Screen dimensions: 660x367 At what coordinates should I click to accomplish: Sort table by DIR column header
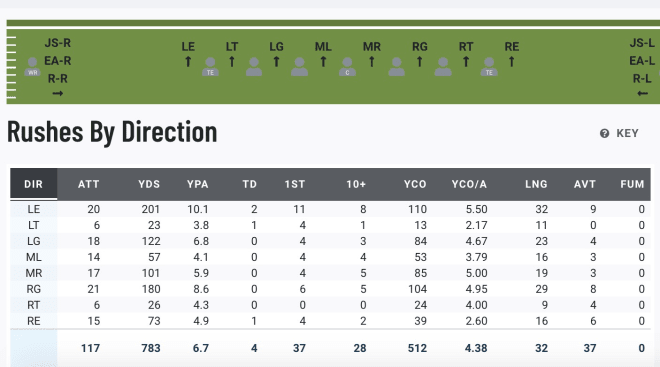click(x=34, y=184)
